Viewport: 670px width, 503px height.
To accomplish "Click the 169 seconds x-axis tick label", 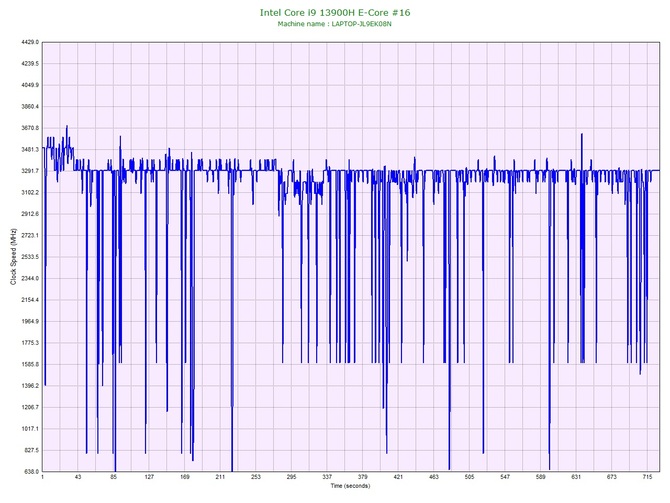I will point(185,477).
